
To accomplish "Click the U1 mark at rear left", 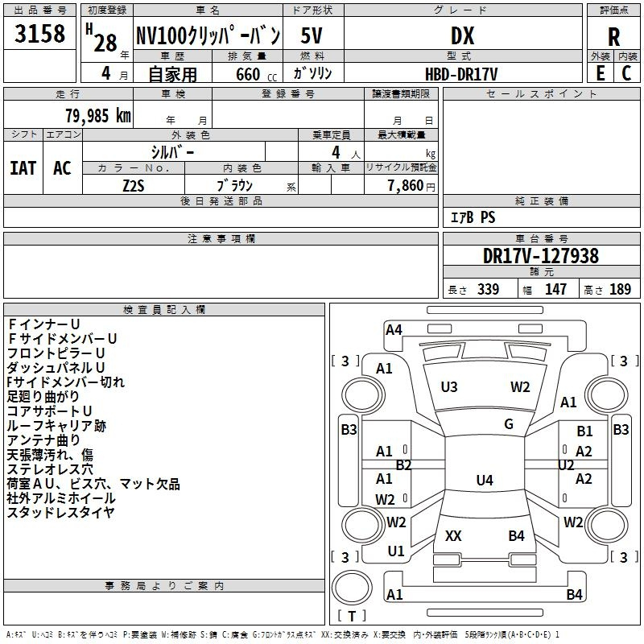I will coord(396,551).
